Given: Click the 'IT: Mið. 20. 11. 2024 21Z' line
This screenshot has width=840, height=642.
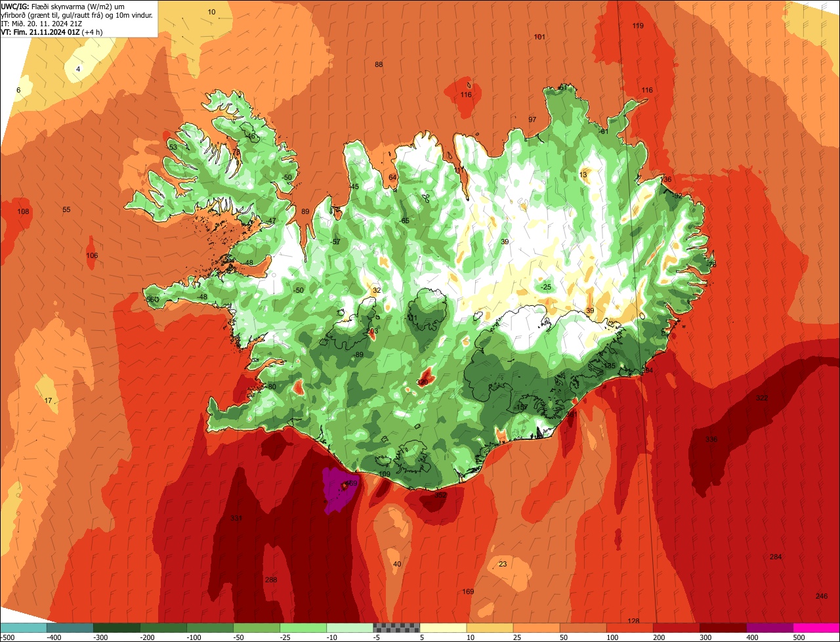Looking at the screenshot, I should coord(41,23).
